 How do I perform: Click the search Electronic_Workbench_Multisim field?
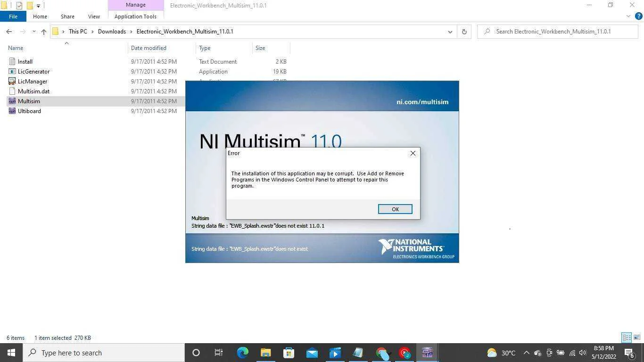click(x=558, y=32)
